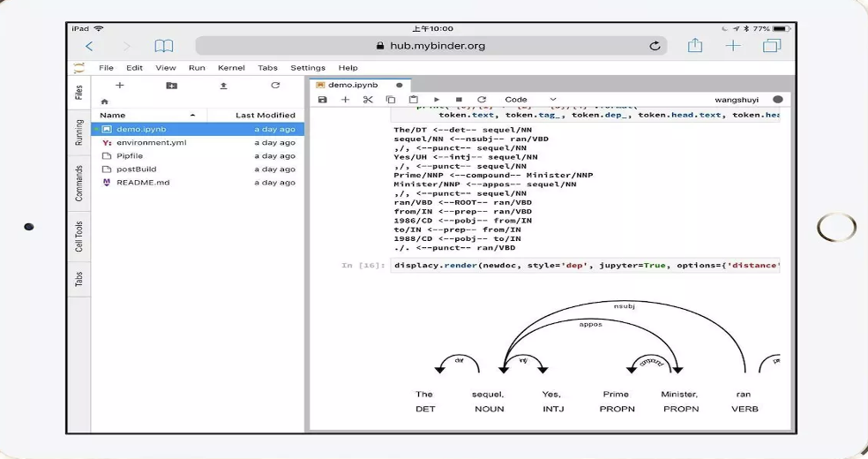
Task: Save notebook with disk icon
Action: (323, 100)
